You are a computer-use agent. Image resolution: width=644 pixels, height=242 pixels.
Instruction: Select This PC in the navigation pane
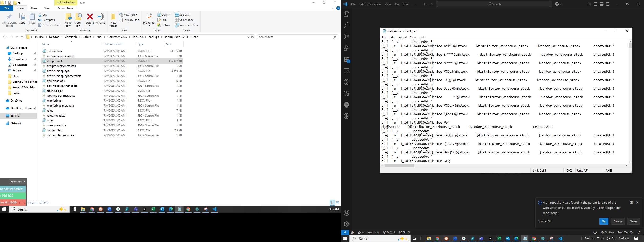point(15,116)
